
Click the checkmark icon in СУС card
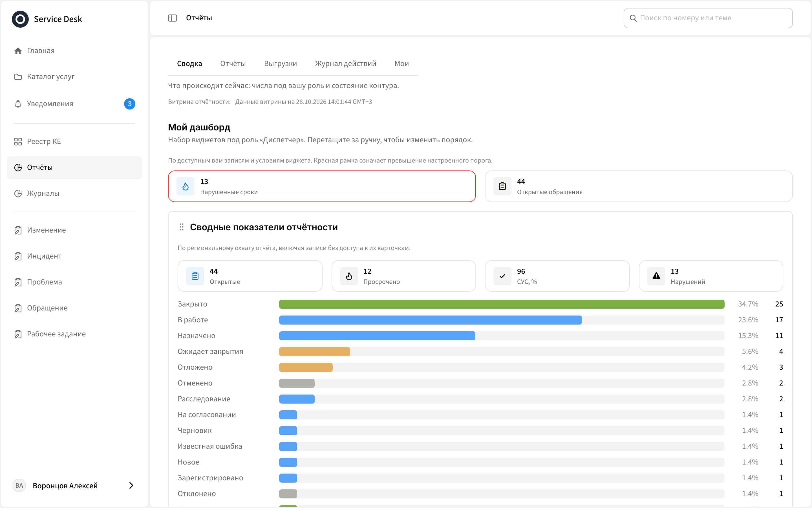pos(502,276)
